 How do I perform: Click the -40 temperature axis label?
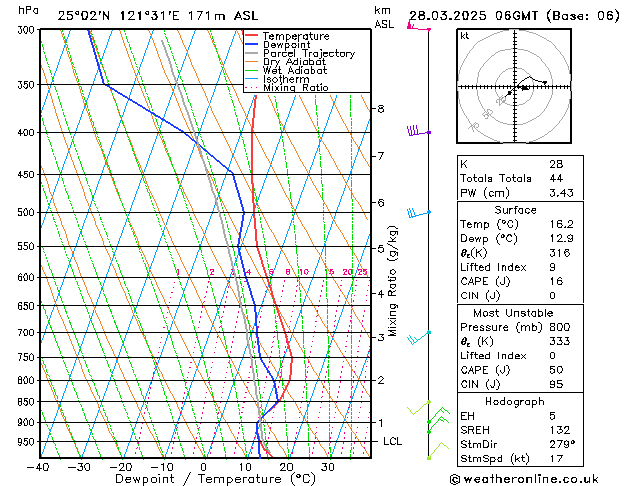click(x=38, y=467)
